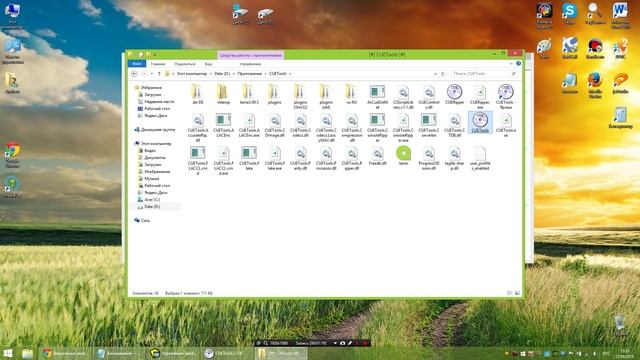Image resolution: width=640 pixels, height=360 pixels.
Task: Open Яндекс.Диск under Избранное
Action: (156, 116)
